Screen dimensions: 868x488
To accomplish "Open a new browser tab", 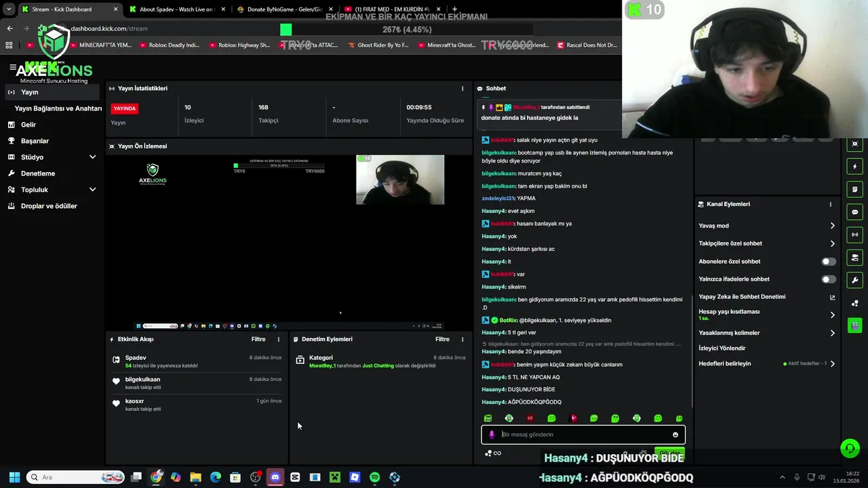I will pyautogui.click(x=455, y=9).
